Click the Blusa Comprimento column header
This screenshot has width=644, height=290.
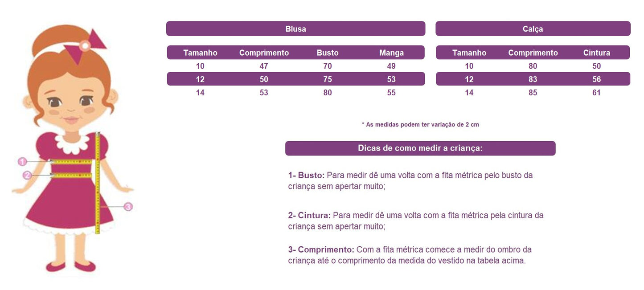tap(264, 53)
